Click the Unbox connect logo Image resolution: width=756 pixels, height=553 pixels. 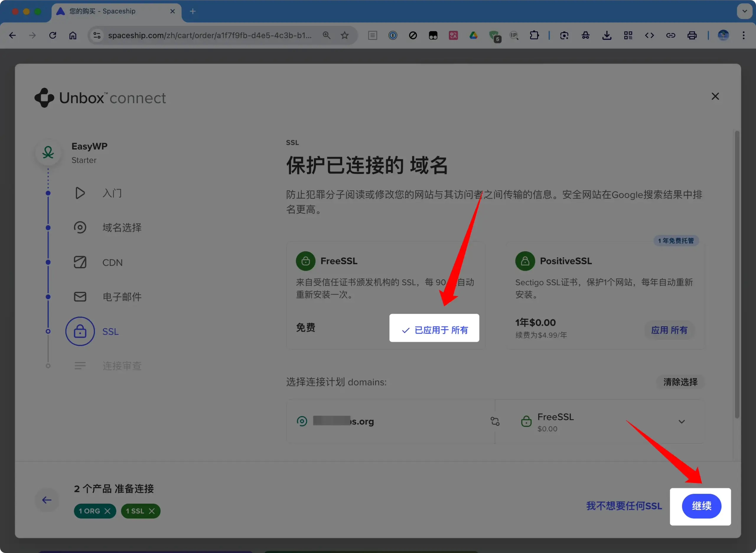[x=100, y=98]
